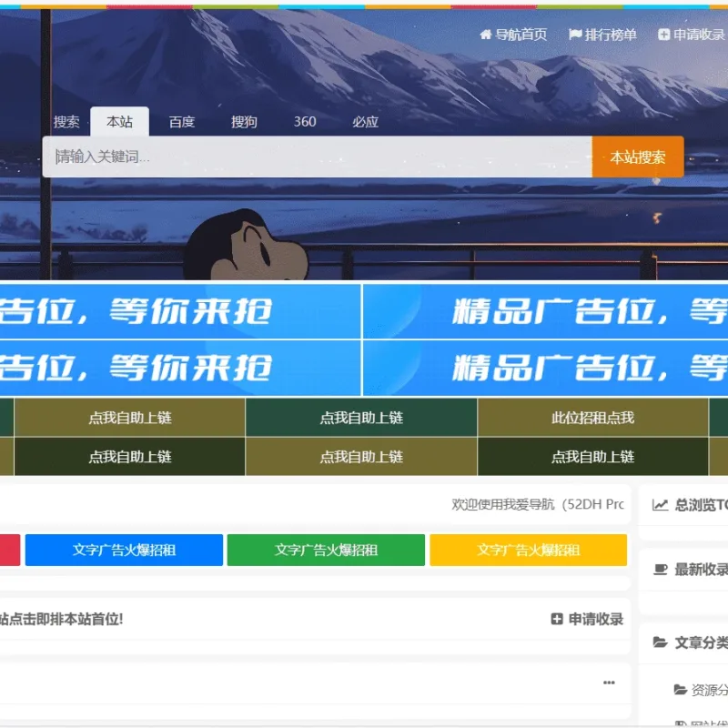The height and width of the screenshot is (728, 728).
Task: Select the 本站 search tab
Action: click(x=119, y=122)
